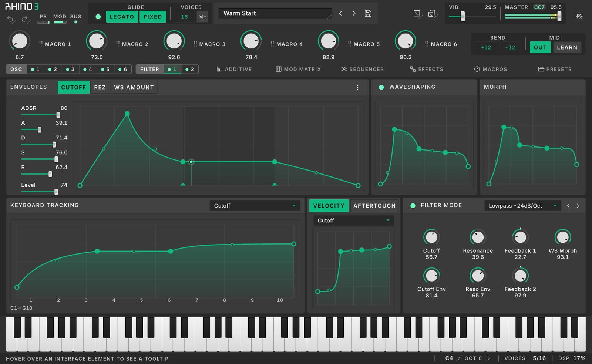
Task: Save the current preset
Action: (368, 13)
